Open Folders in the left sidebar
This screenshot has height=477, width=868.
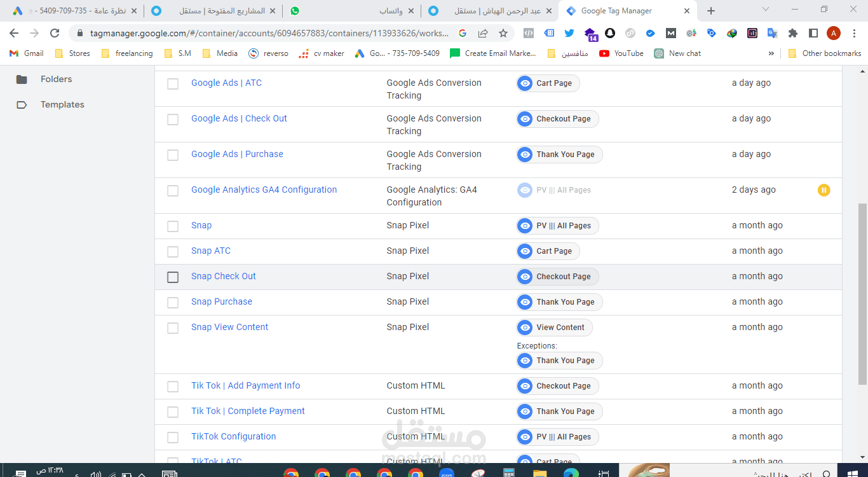[56, 79]
